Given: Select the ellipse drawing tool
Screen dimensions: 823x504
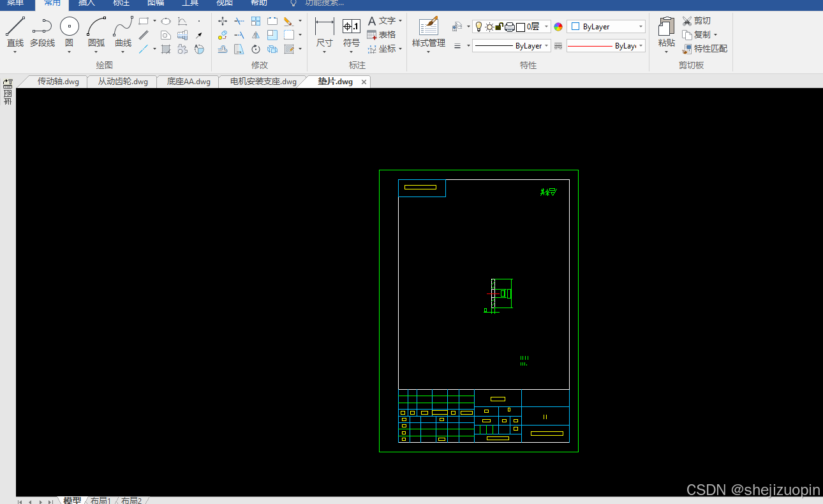Looking at the screenshot, I should [166, 21].
